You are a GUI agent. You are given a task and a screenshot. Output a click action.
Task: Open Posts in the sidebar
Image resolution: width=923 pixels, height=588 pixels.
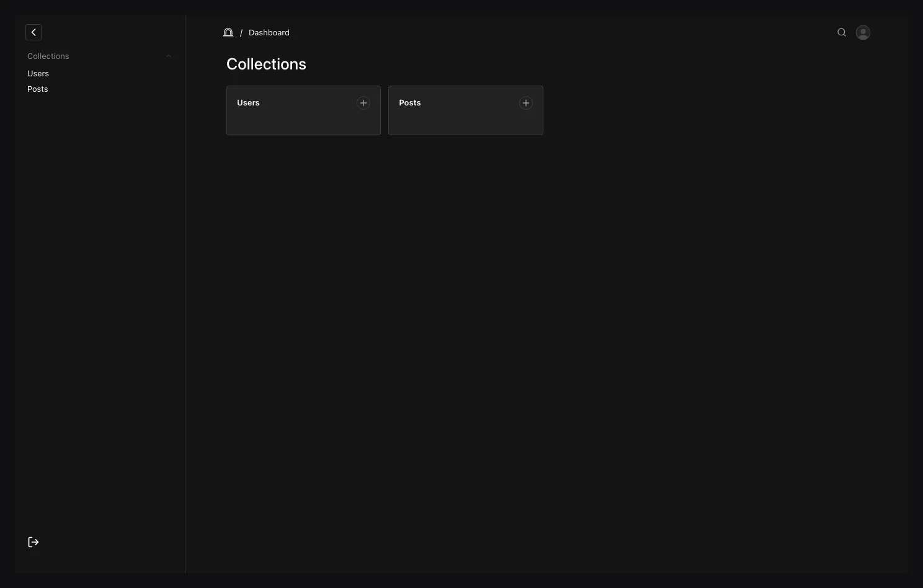(x=38, y=89)
